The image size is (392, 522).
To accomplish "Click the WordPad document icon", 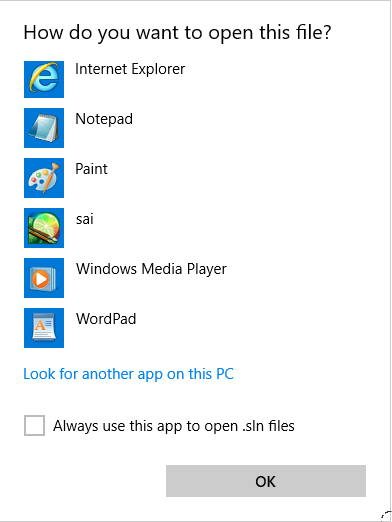I will (44, 328).
